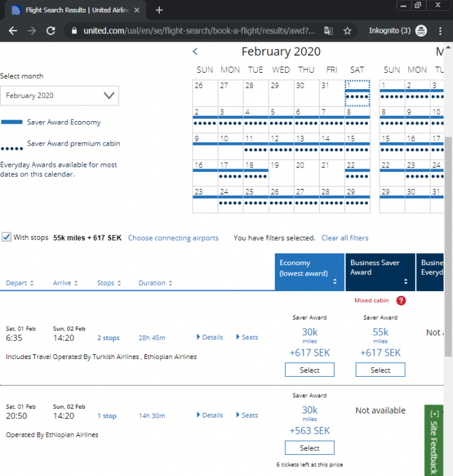This screenshot has height=476, width=453.
Task: Click the Site Feedback side tab
Action: (433, 441)
